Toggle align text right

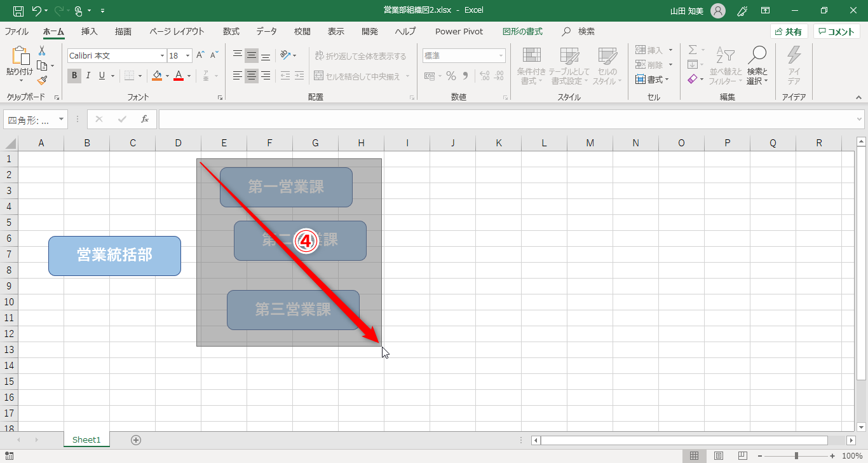point(266,76)
